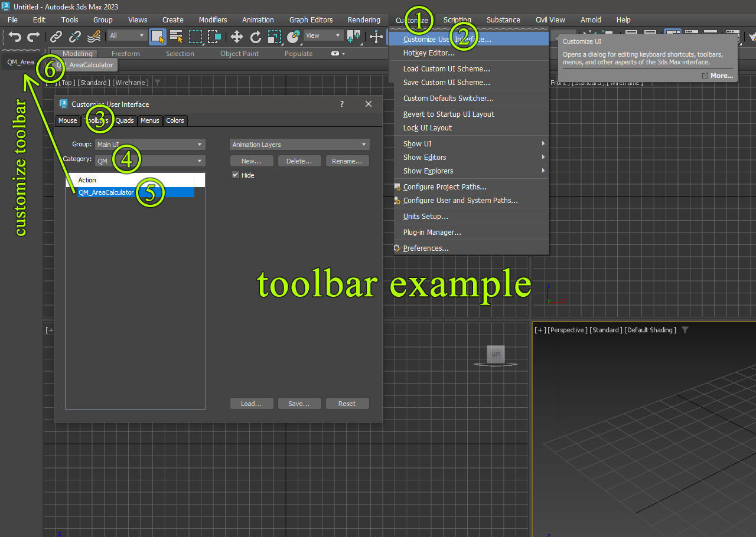This screenshot has width=756, height=537.
Task: Click the Perspective viewport label
Action: pyautogui.click(x=566, y=330)
